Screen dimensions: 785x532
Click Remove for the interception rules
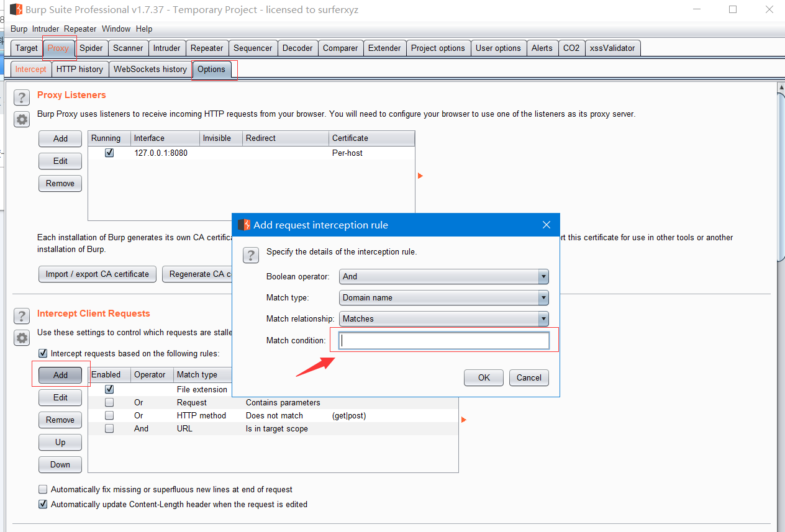60,420
